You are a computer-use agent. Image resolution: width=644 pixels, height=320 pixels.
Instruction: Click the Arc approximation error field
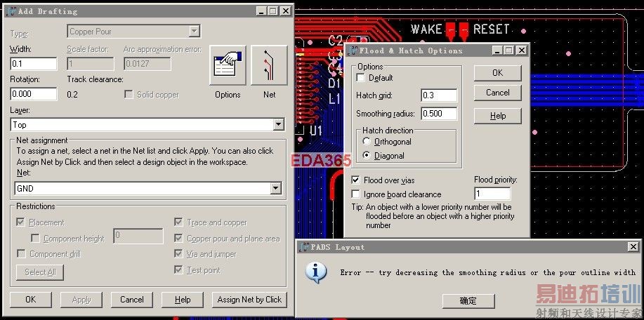147,64
